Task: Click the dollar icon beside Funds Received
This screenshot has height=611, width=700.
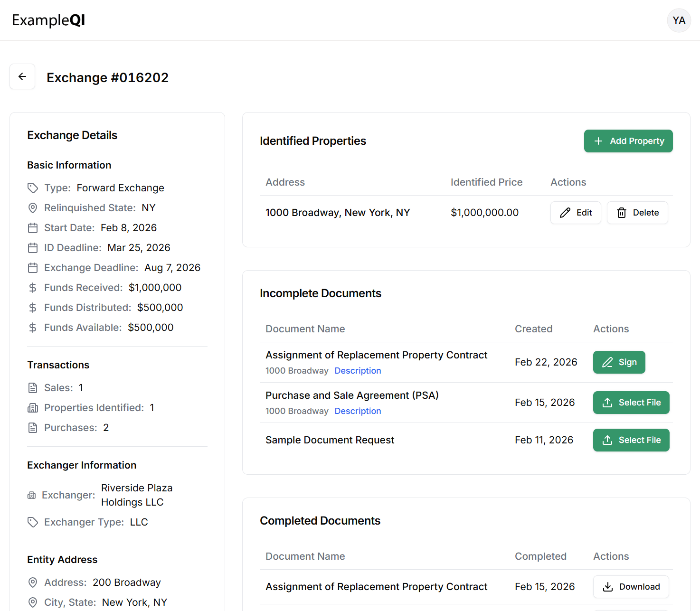Action: click(32, 287)
